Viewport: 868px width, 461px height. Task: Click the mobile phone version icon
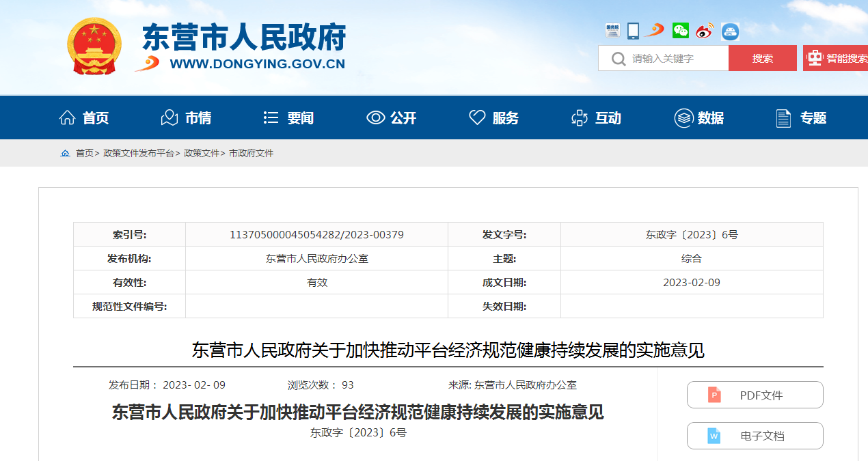pos(633,31)
